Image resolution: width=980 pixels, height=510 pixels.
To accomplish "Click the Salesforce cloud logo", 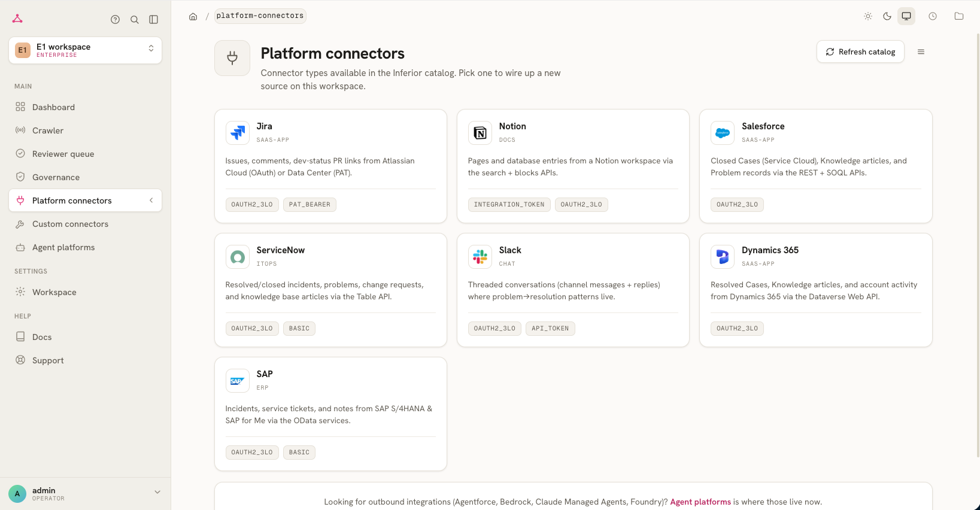I will click(723, 133).
